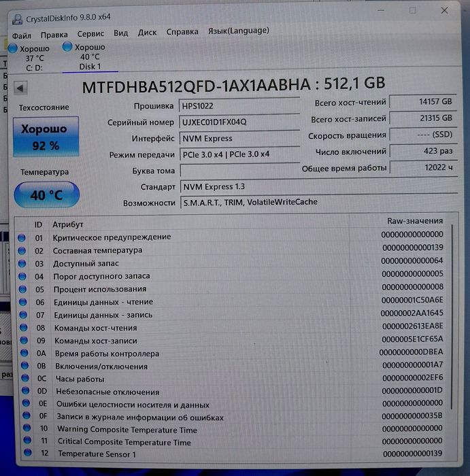This screenshot has width=470, height=476.
Task: Click the host writes value 21315 GB
Action: click(423, 118)
